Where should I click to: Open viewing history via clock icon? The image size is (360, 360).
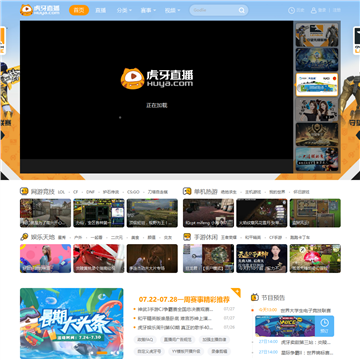pyautogui.click(x=291, y=10)
